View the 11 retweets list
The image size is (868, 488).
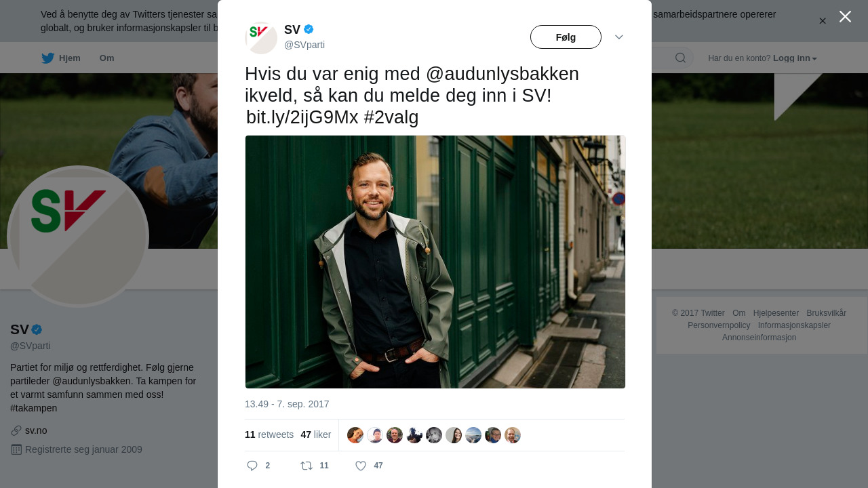click(x=269, y=434)
